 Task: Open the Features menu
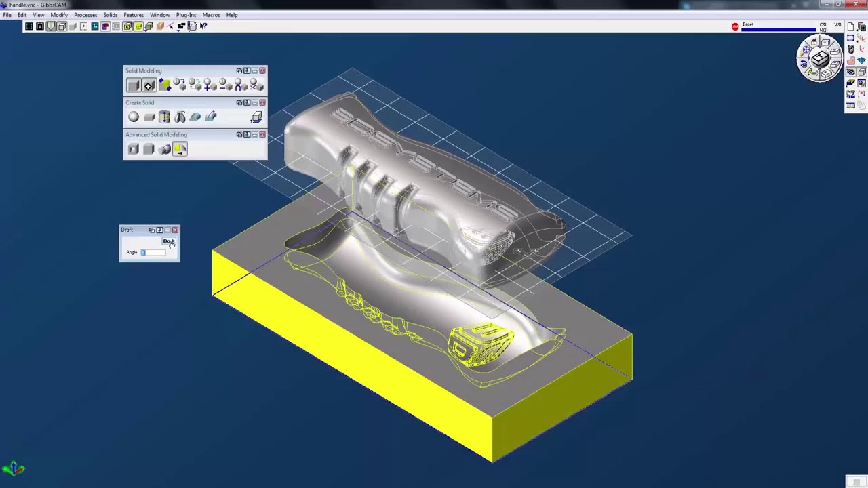134,15
